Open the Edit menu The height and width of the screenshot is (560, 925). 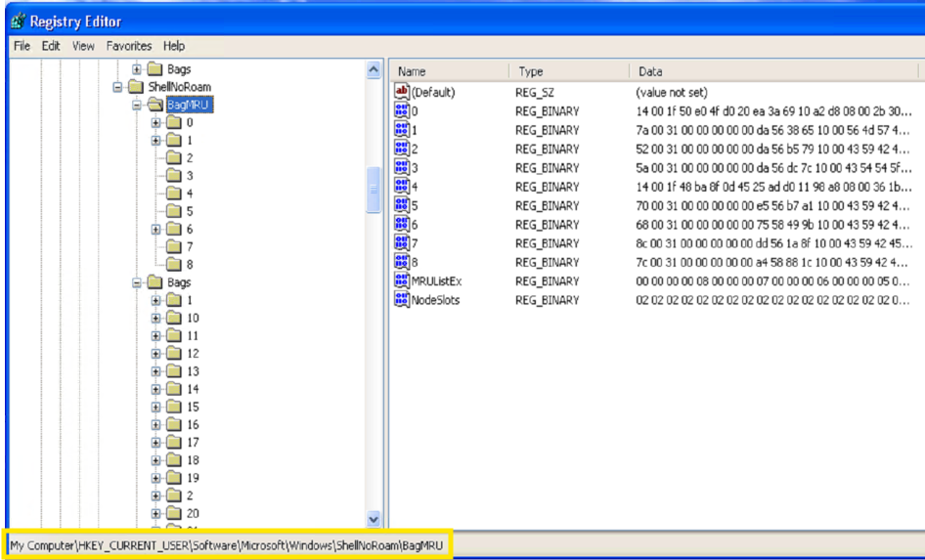pyautogui.click(x=51, y=46)
